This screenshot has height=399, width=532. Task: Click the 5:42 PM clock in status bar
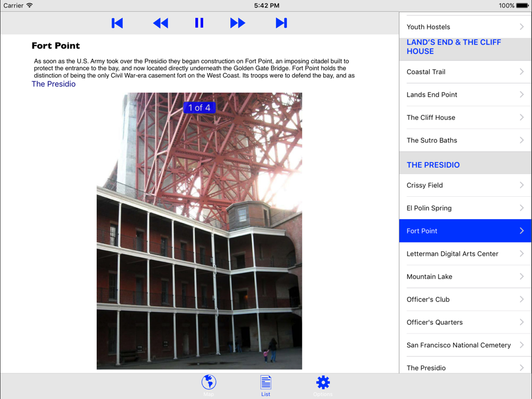[267, 5]
